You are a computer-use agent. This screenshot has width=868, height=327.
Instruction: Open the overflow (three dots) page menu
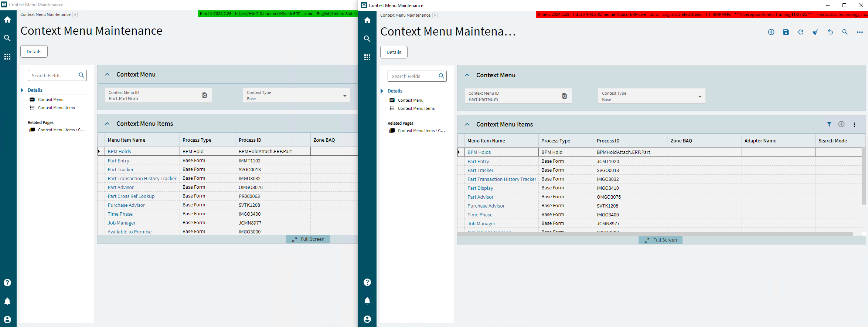860,32
